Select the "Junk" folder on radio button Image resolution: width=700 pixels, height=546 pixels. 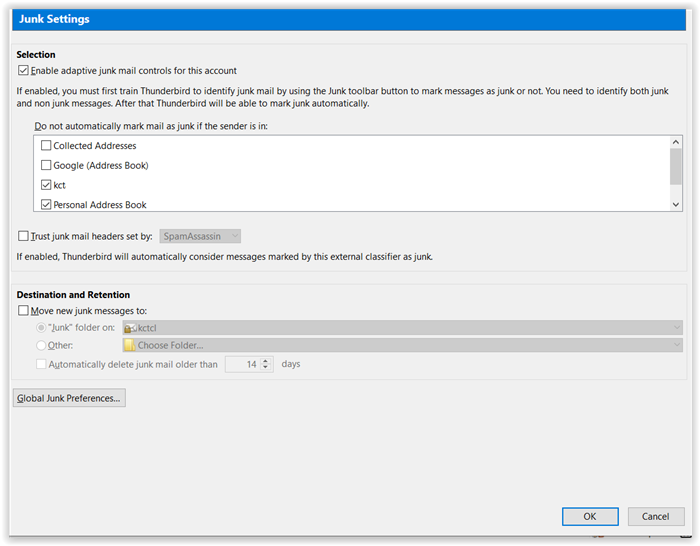[41, 328]
